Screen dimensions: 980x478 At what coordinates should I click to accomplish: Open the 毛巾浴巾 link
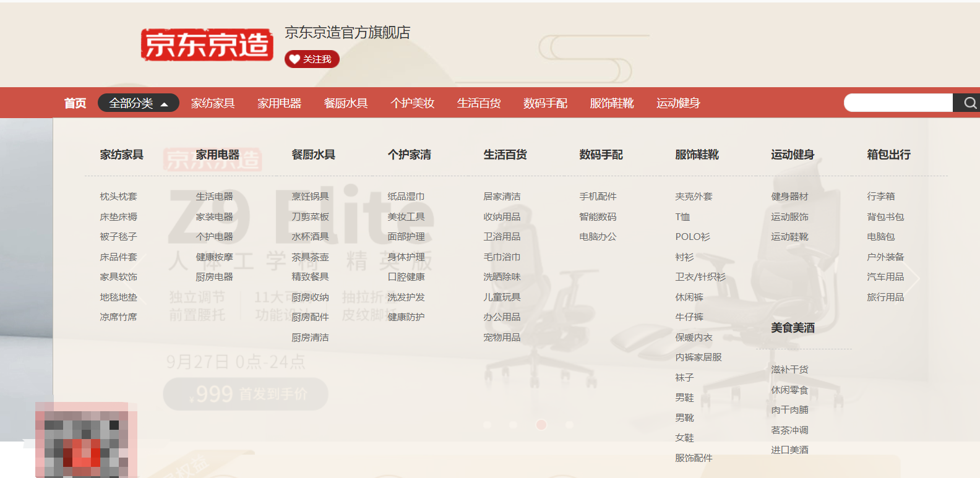(502, 257)
